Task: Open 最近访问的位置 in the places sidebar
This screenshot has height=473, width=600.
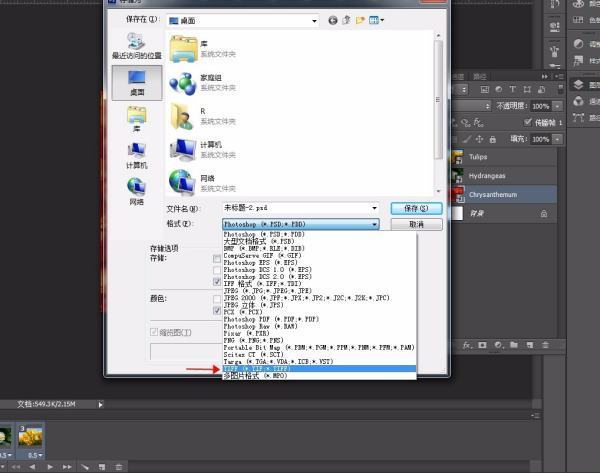Action: coord(136,44)
